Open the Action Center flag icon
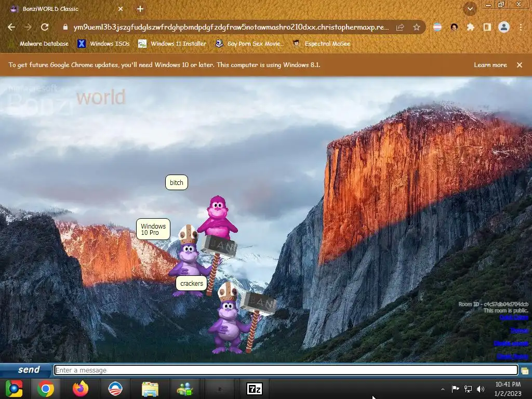This screenshot has width=532, height=399. [x=455, y=389]
